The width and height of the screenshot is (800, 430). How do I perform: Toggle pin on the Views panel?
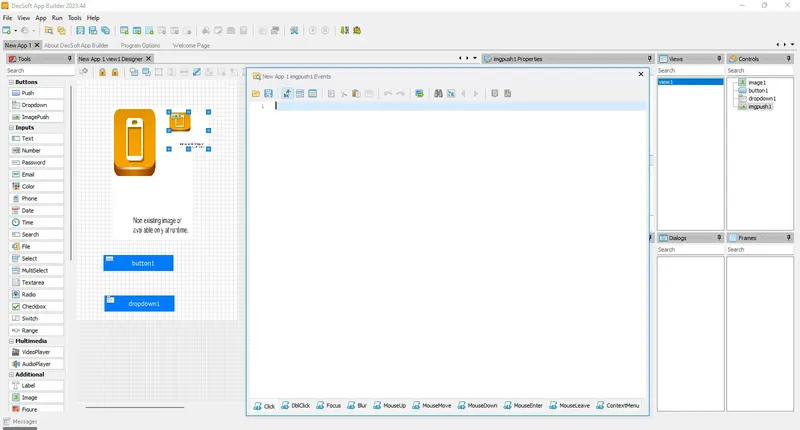[719, 59]
